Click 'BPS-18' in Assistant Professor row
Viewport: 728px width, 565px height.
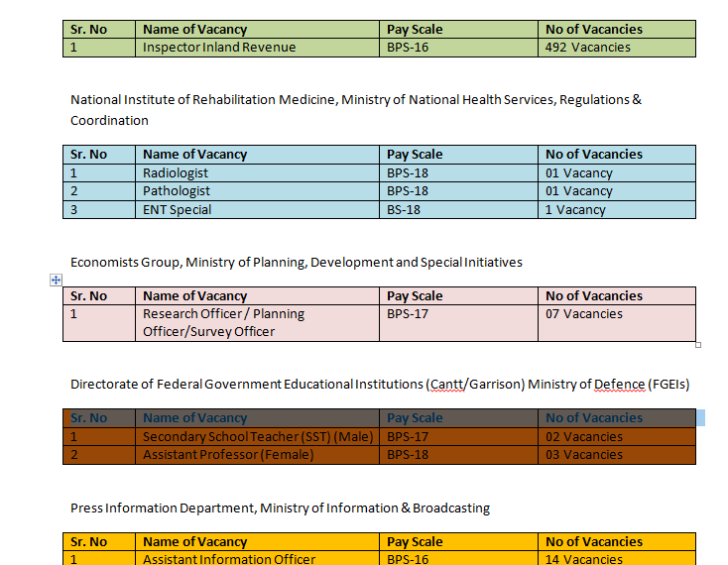(458, 455)
